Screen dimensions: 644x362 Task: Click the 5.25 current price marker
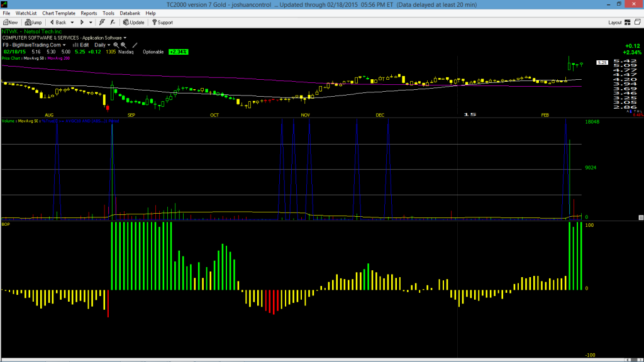click(602, 62)
